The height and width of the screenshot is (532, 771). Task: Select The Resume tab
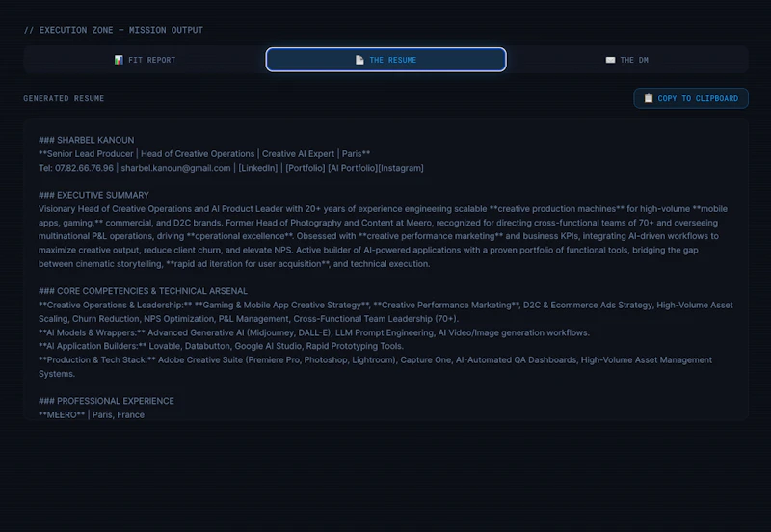[386, 60]
